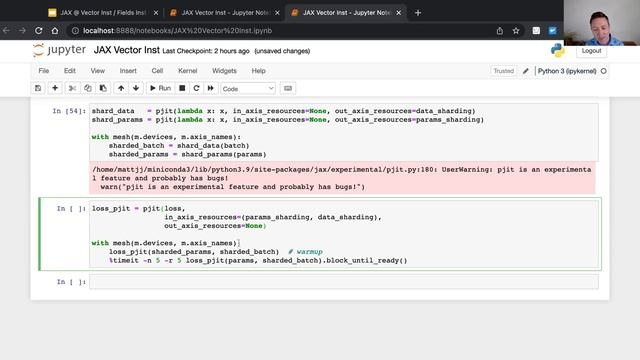Switch to the second JAX Vector Inst tab

[224, 13]
